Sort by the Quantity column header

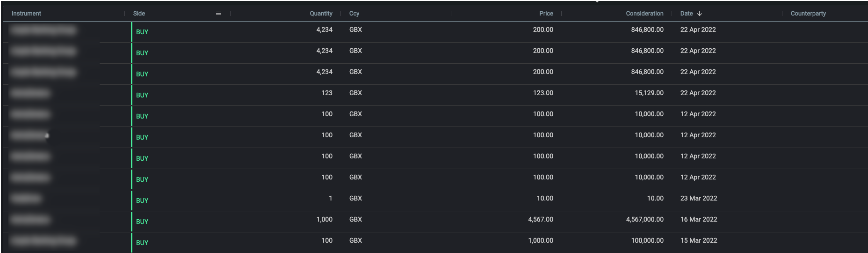(321, 14)
